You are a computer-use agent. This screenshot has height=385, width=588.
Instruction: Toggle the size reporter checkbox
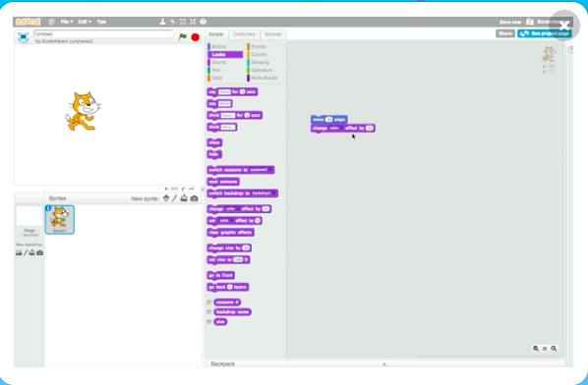(209, 322)
